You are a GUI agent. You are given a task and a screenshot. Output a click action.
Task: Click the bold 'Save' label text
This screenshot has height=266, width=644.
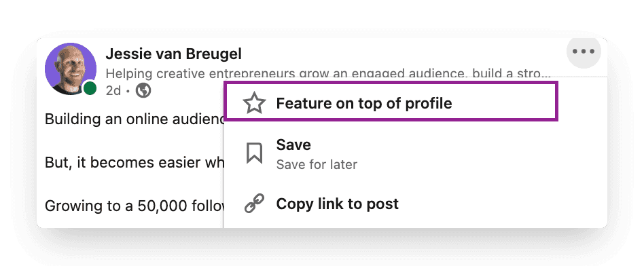coord(293,145)
